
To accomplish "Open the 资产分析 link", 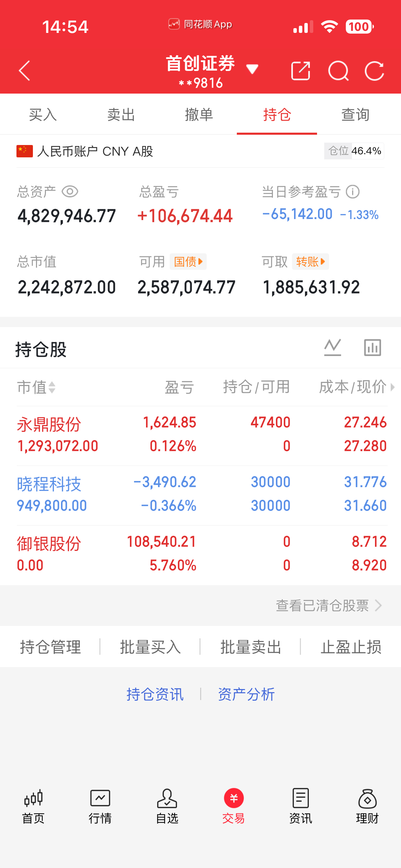I will (246, 695).
